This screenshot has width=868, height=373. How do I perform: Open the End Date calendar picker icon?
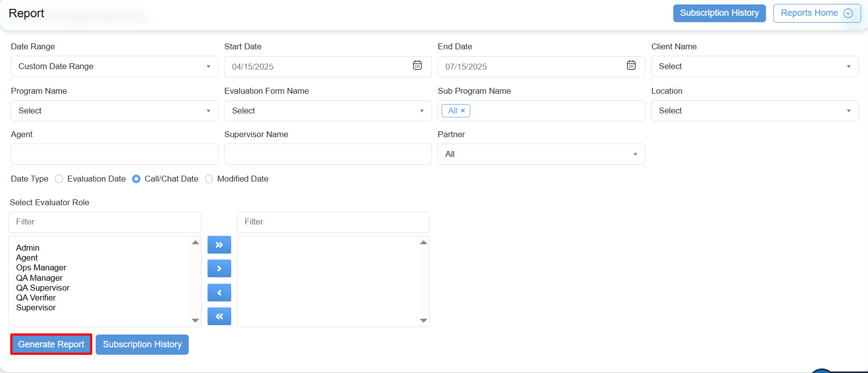(x=631, y=66)
